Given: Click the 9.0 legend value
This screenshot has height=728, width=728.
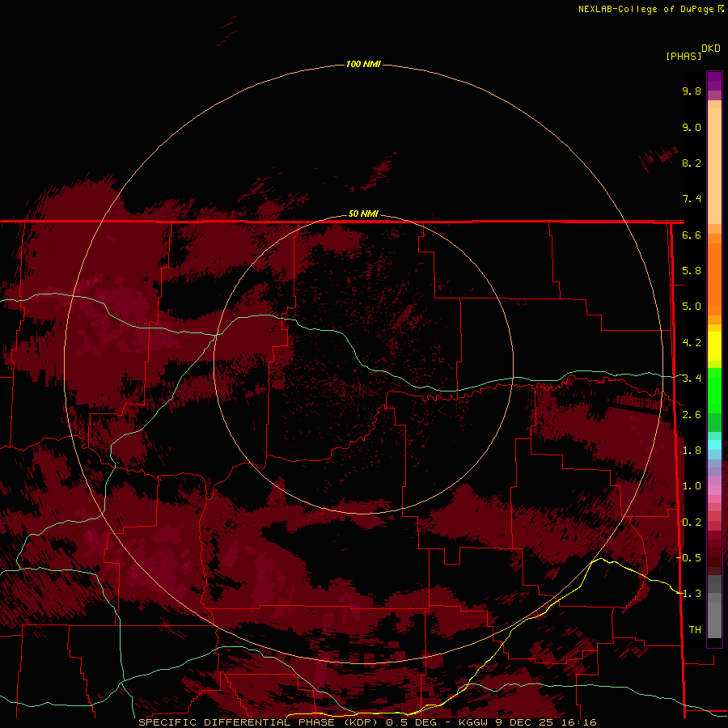Looking at the screenshot, I should 692,127.
